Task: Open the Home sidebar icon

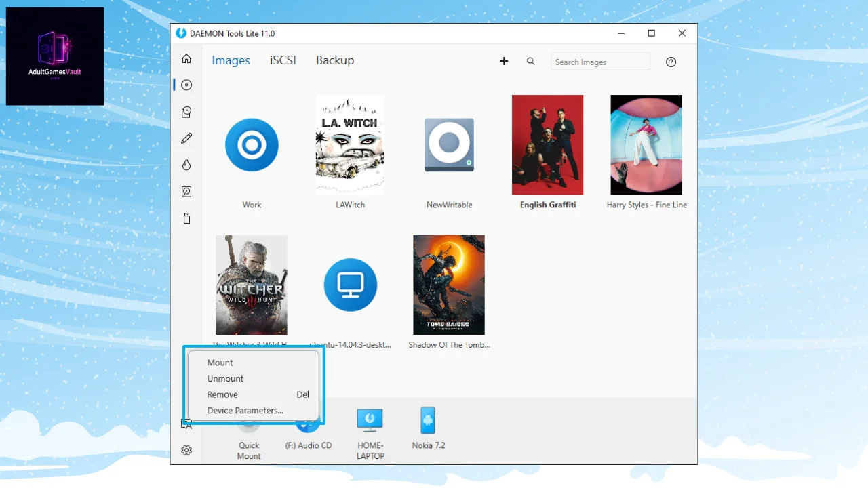Action: (186, 59)
